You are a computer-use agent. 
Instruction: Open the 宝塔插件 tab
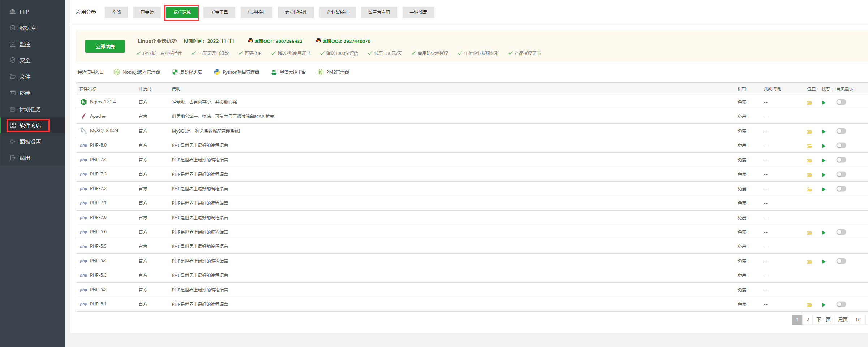[257, 12]
